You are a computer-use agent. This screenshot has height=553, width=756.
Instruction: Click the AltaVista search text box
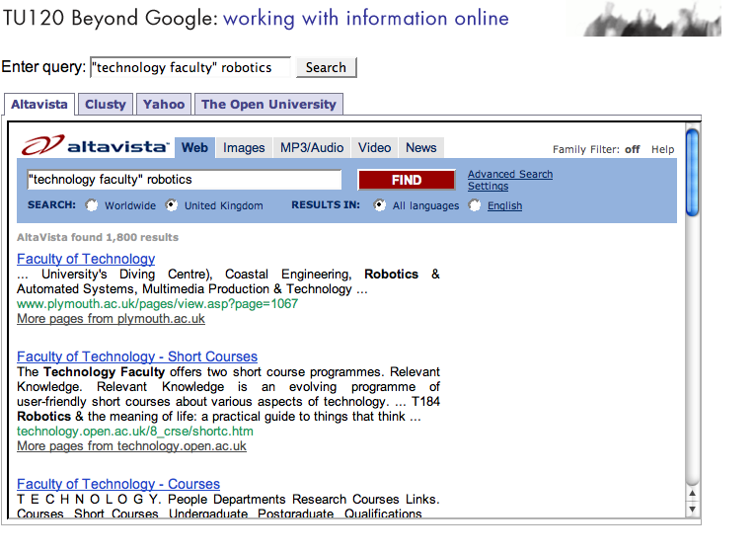pos(185,180)
